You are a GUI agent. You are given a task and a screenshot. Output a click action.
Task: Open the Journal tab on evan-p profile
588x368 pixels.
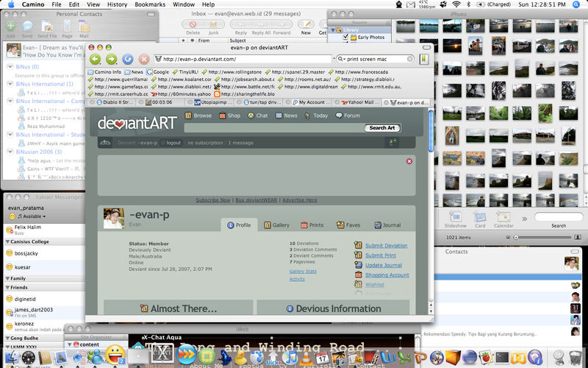[x=388, y=225]
